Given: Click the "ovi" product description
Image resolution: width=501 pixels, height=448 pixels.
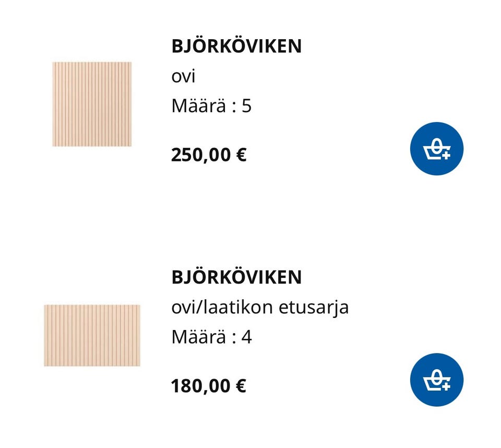Looking at the screenshot, I should click(x=183, y=76).
